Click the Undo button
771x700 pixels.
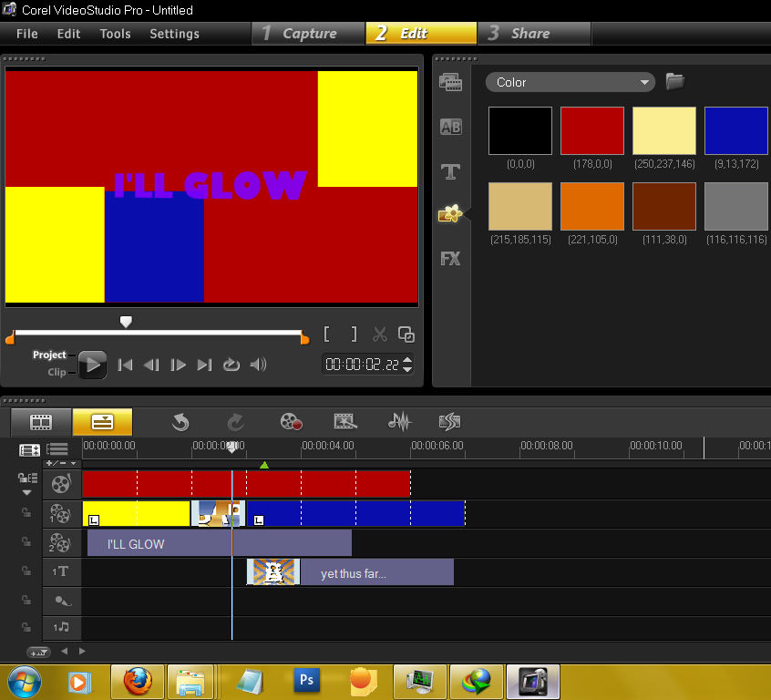click(180, 422)
